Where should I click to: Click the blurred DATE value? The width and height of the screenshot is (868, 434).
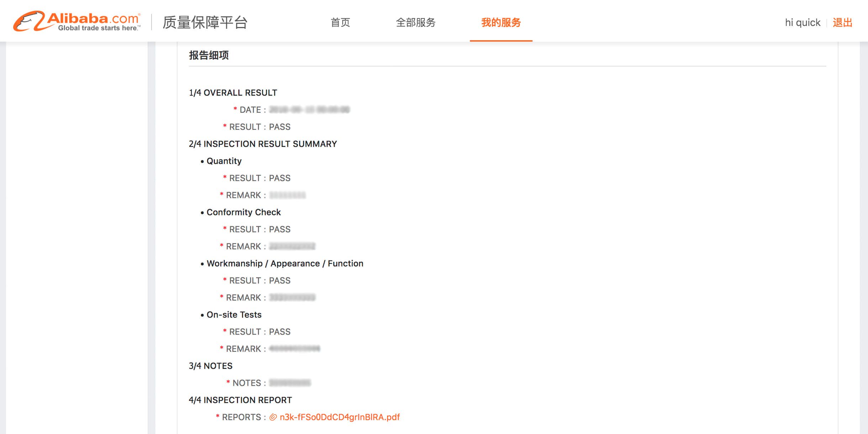pos(309,110)
